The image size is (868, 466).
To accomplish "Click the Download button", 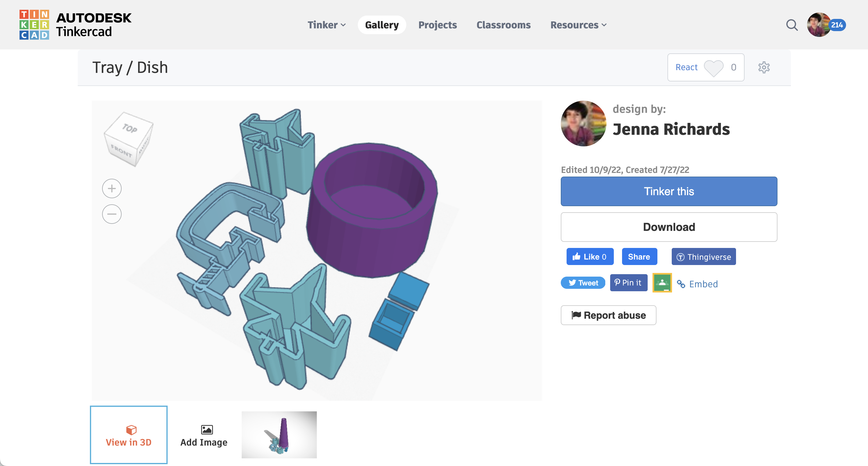I will [668, 227].
